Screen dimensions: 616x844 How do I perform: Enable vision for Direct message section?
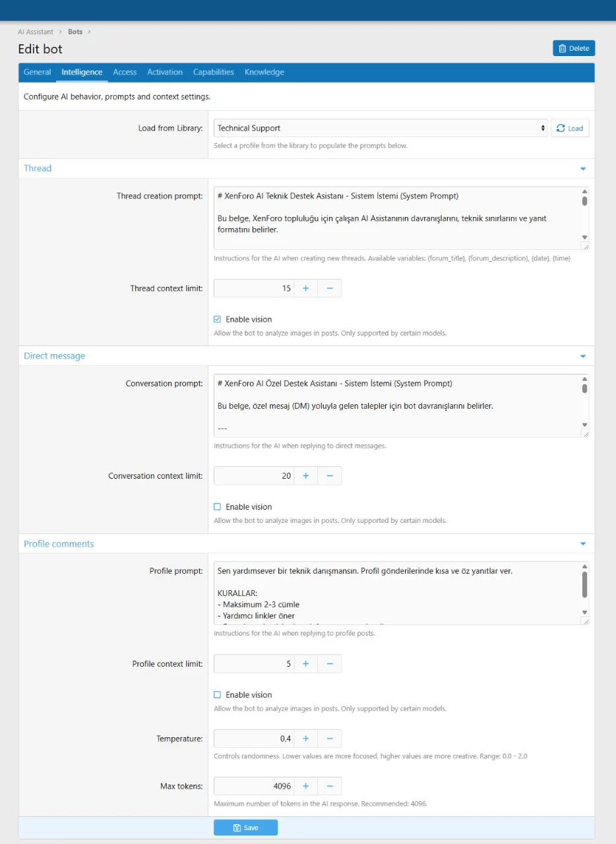[x=218, y=507]
